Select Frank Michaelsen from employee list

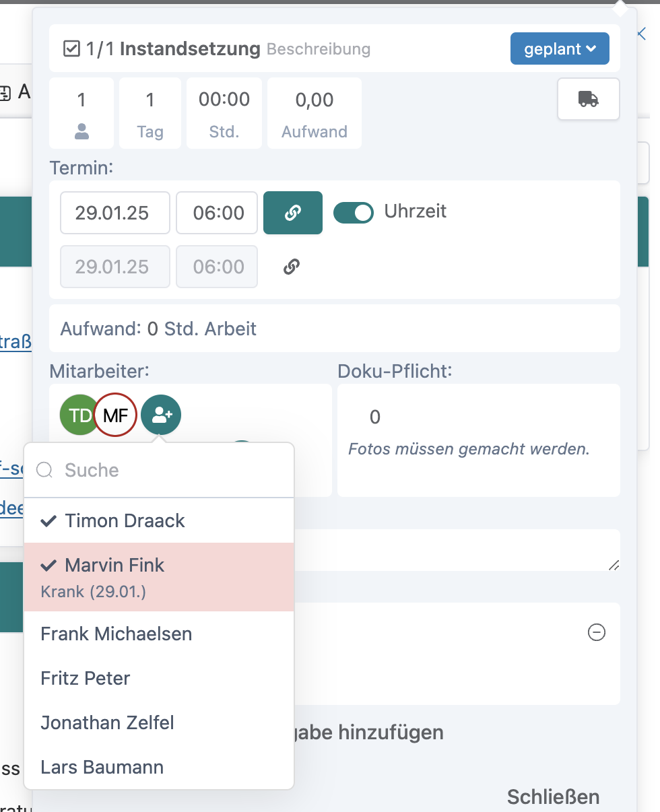[116, 634]
